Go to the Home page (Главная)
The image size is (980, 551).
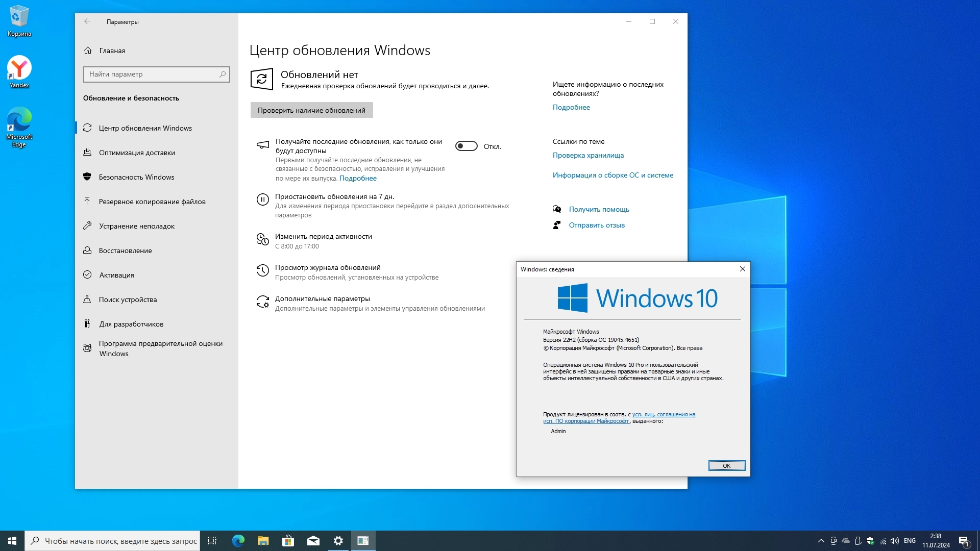pos(112,51)
